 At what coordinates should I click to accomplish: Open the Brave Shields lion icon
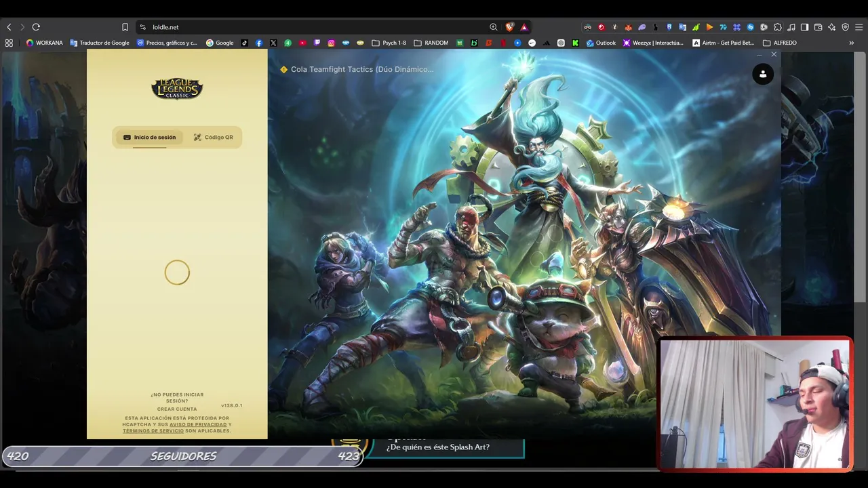click(510, 27)
